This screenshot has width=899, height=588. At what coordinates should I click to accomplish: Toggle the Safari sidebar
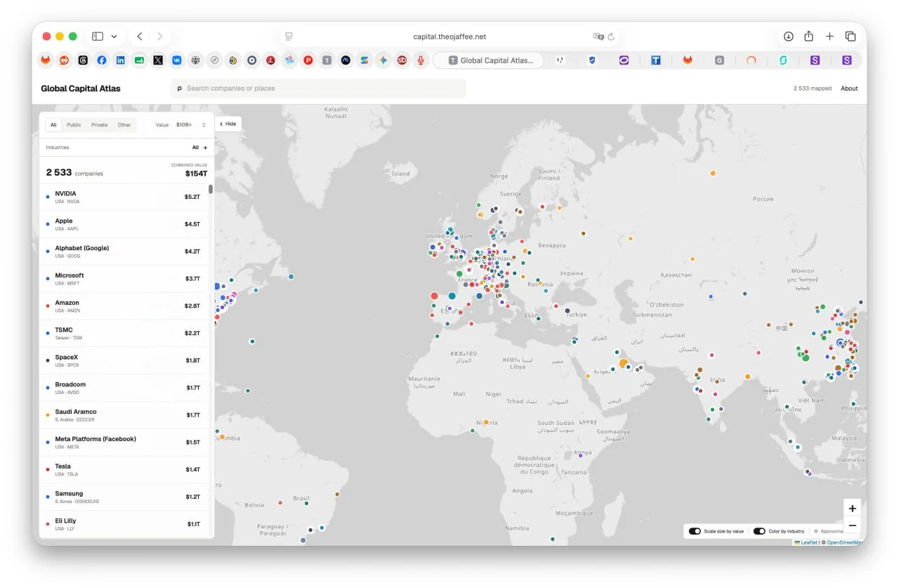(98, 37)
